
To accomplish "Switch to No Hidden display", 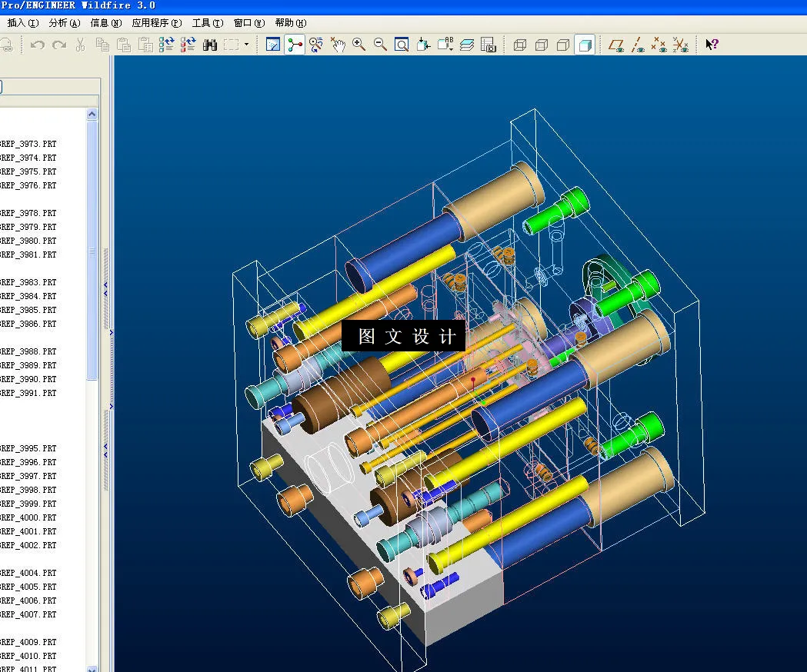I will coord(563,45).
